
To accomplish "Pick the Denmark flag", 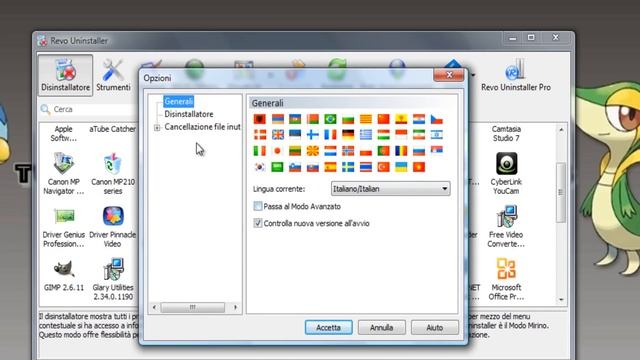I will [260, 135].
